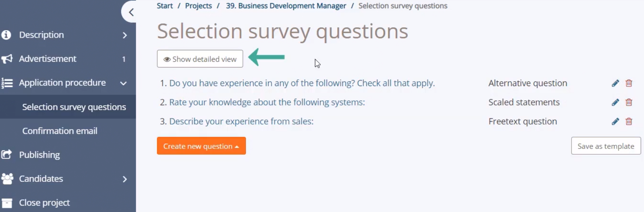Collapse the Application procedure section
644x212 pixels.
123,83
